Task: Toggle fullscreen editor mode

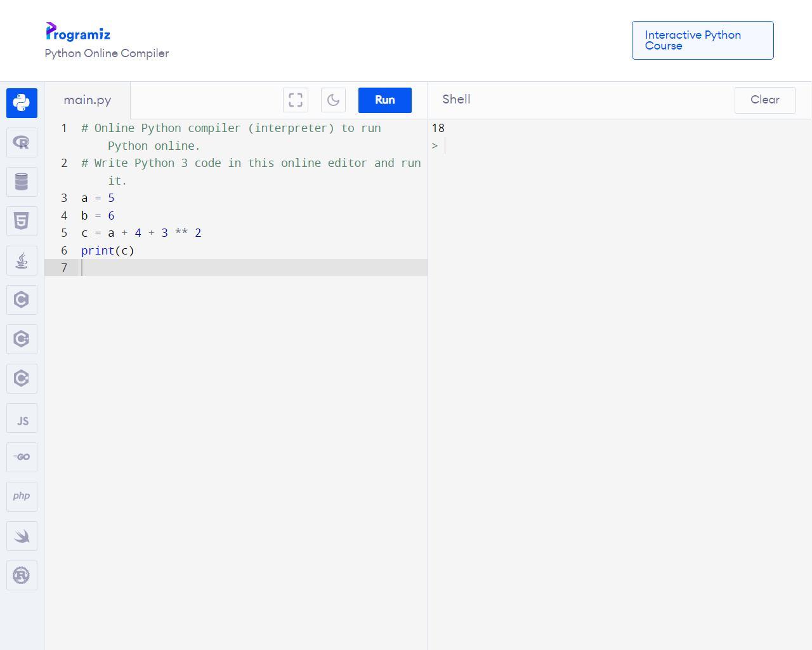Action: click(296, 100)
